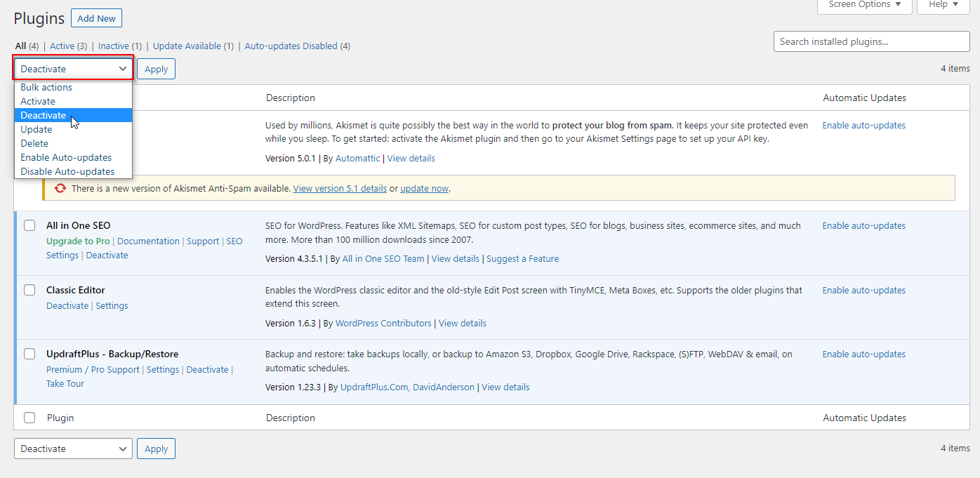Viewport: 980px width, 478px height.
Task: Enable auto-updates for All in One SEO
Action: [x=864, y=226]
